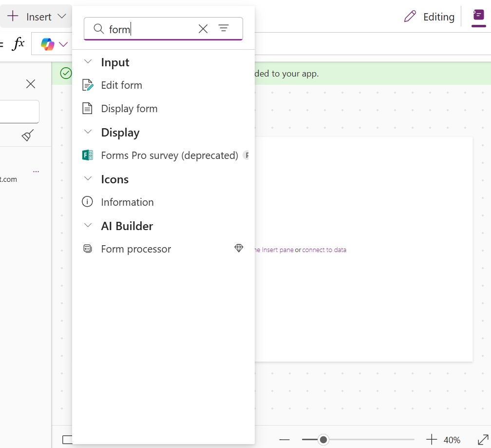This screenshot has width=491, height=448.
Task: Click the Information circle icon
Action: (x=87, y=202)
